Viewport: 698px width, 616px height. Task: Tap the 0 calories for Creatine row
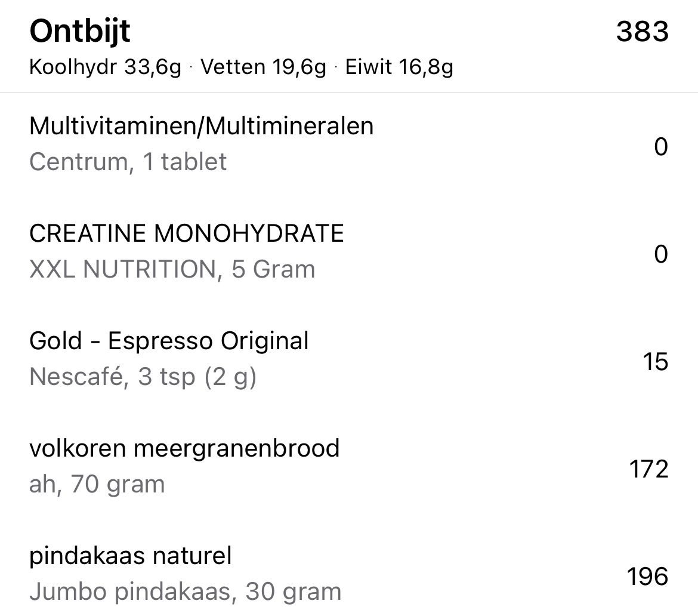(x=660, y=254)
